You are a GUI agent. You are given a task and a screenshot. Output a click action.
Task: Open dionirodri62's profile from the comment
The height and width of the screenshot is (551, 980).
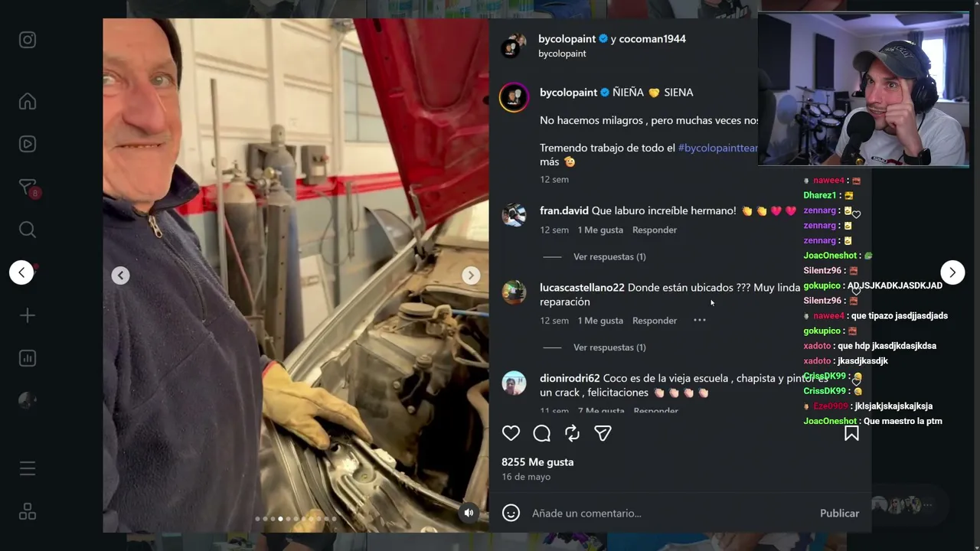click(570, 378)
